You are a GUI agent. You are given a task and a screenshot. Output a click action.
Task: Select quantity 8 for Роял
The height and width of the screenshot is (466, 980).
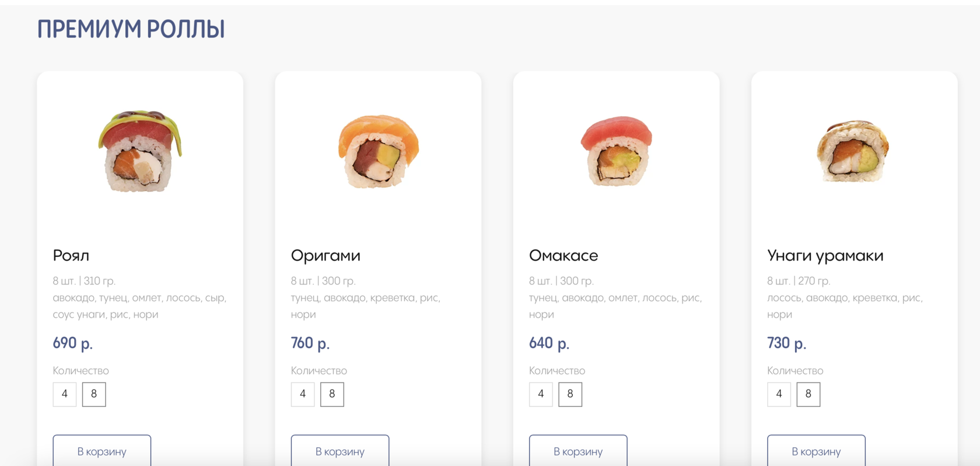(94, 394)
